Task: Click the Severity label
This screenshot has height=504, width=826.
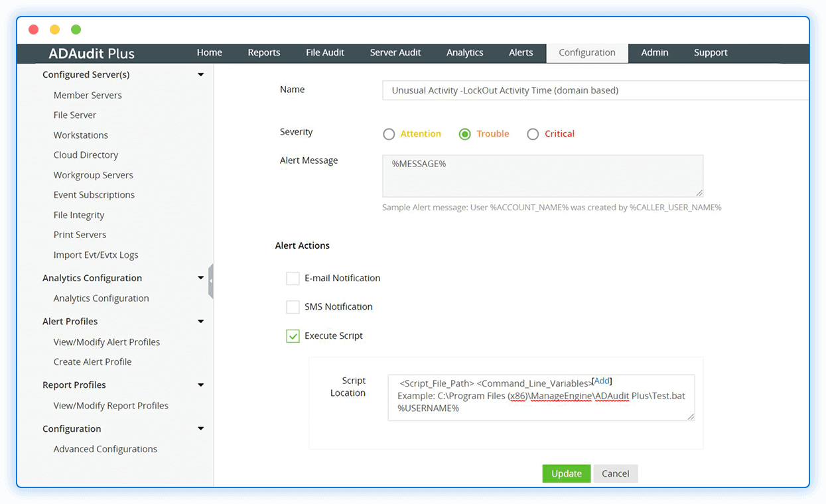Action: pyautogui.click(x=297, y=132)
